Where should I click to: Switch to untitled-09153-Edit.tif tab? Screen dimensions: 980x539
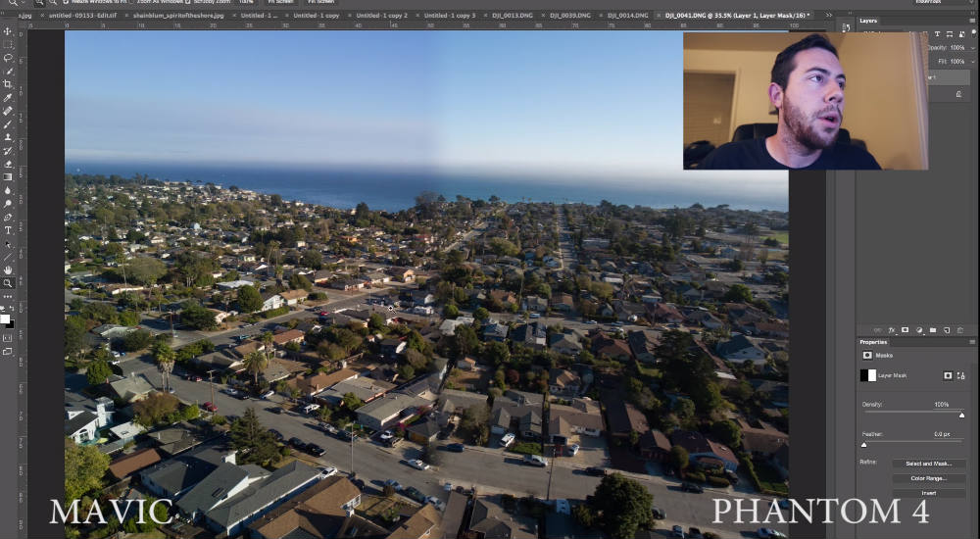click(81, 15)
